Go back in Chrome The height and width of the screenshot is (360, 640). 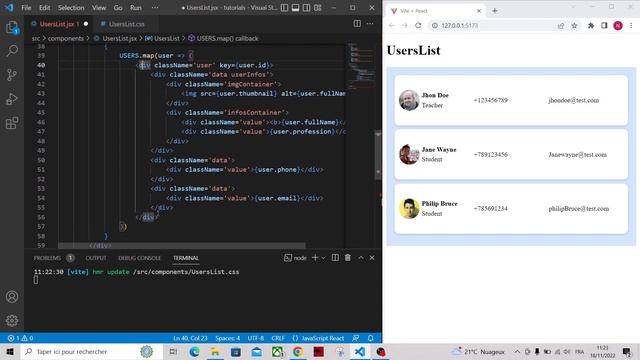(391, 25)
